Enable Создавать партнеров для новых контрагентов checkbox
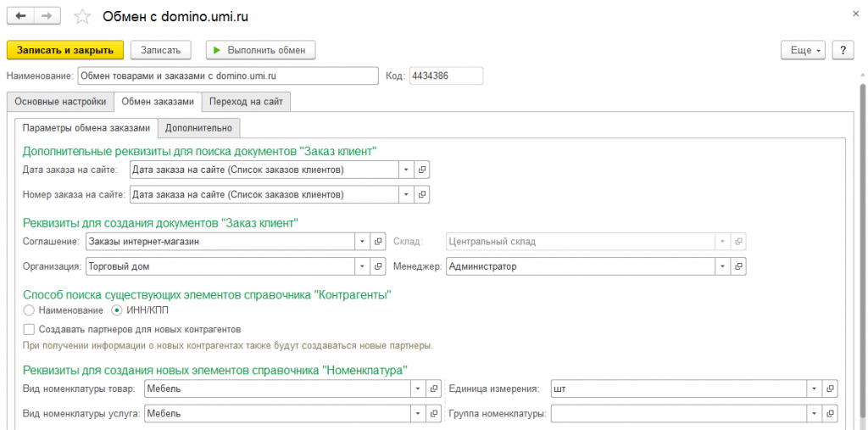 click(x=29, y=329)
